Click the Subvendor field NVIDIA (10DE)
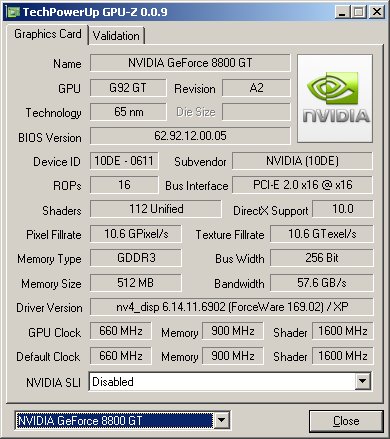 click(302, 161)
